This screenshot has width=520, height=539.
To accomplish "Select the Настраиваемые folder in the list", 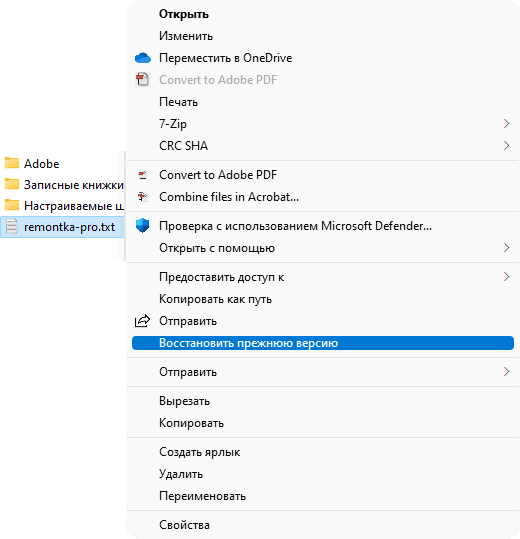I will tap(63, 206).
